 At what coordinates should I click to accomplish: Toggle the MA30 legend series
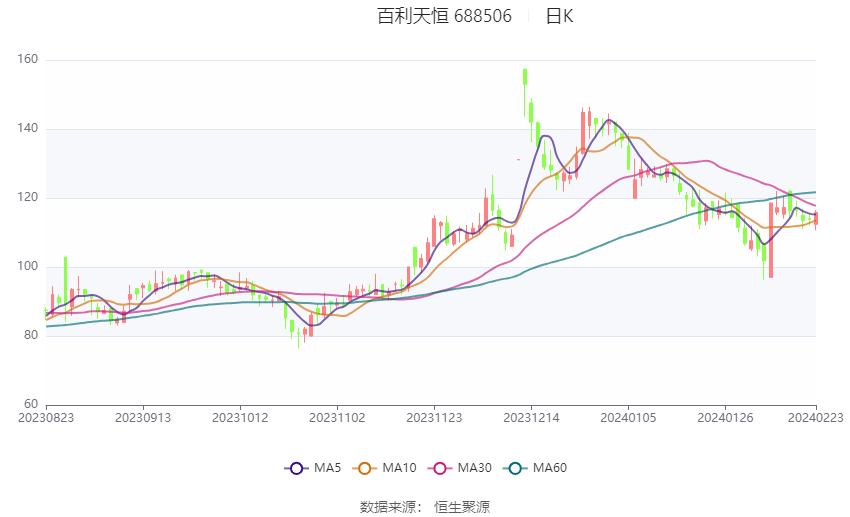tap(460, 468)
